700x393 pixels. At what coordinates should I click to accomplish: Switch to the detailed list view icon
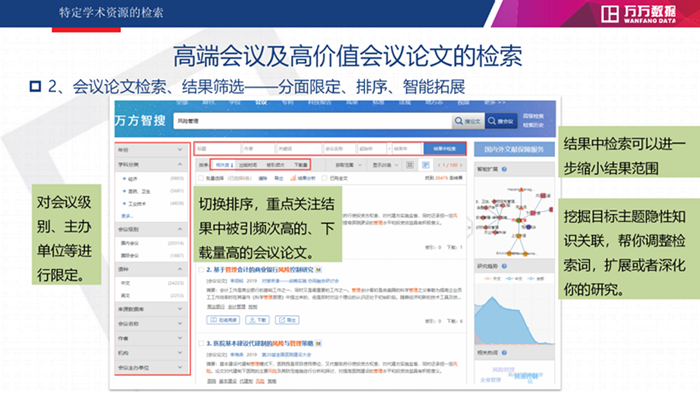(425, 165)
